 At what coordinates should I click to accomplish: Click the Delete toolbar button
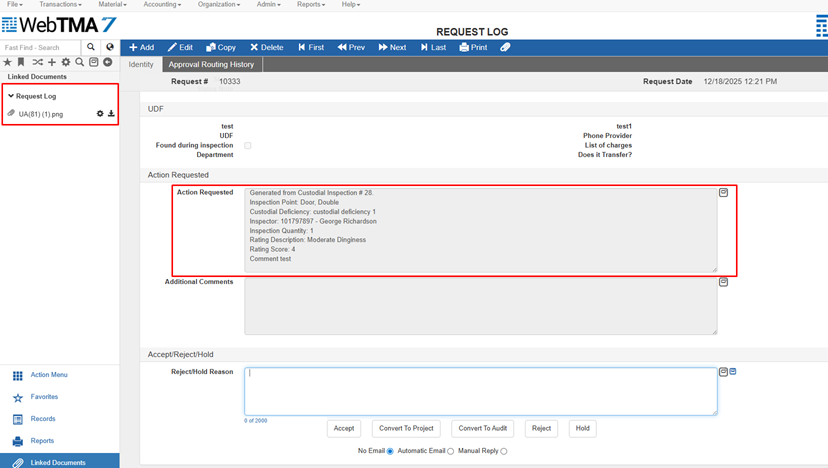click(x=266, y=47)
